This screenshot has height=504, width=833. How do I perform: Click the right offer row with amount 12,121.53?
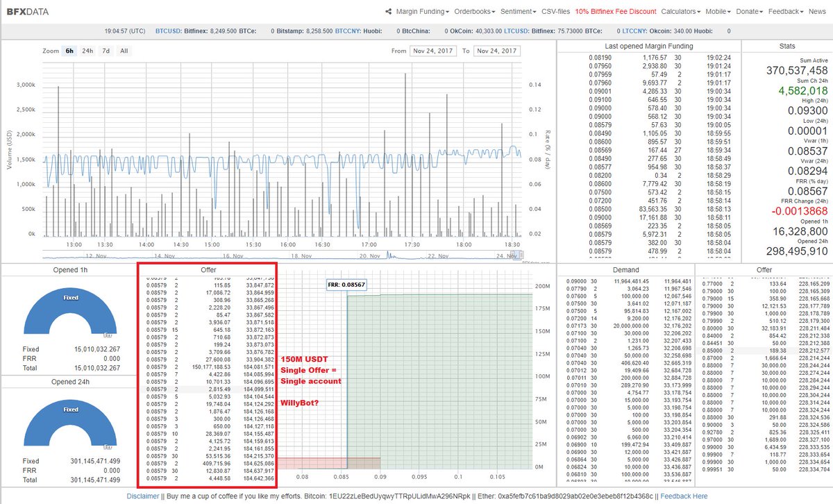pos(764,305)
